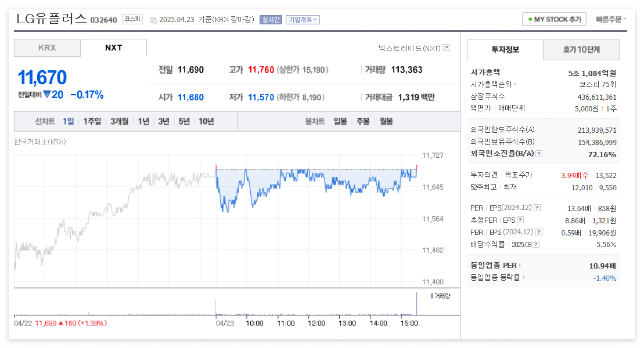Open the 빠른주문 dropdown
Screen dimensions: 644x348
611,19
